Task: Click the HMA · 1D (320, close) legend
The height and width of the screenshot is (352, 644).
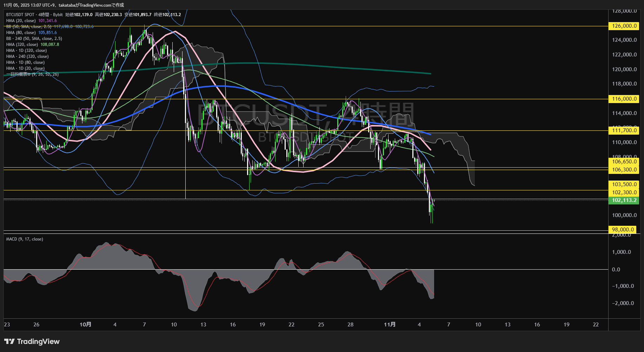Action: point(26,50)
